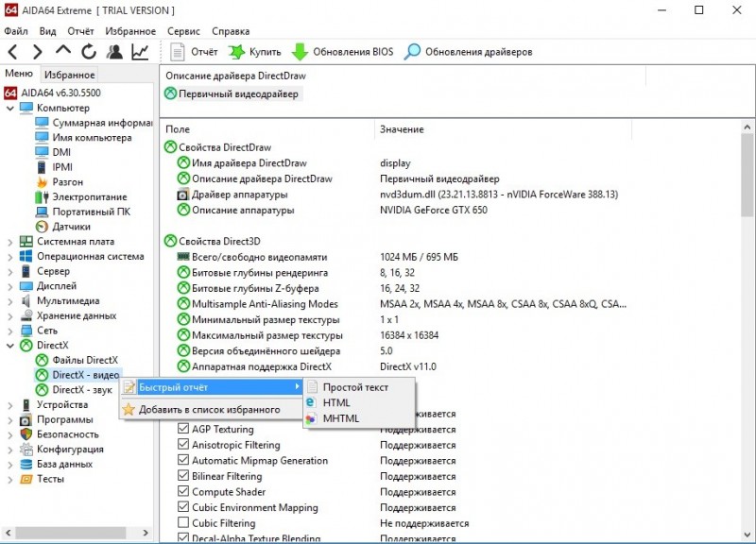Click the Купить buy button
Viewport: 756px width, 544px height.
tap(254, 52)
